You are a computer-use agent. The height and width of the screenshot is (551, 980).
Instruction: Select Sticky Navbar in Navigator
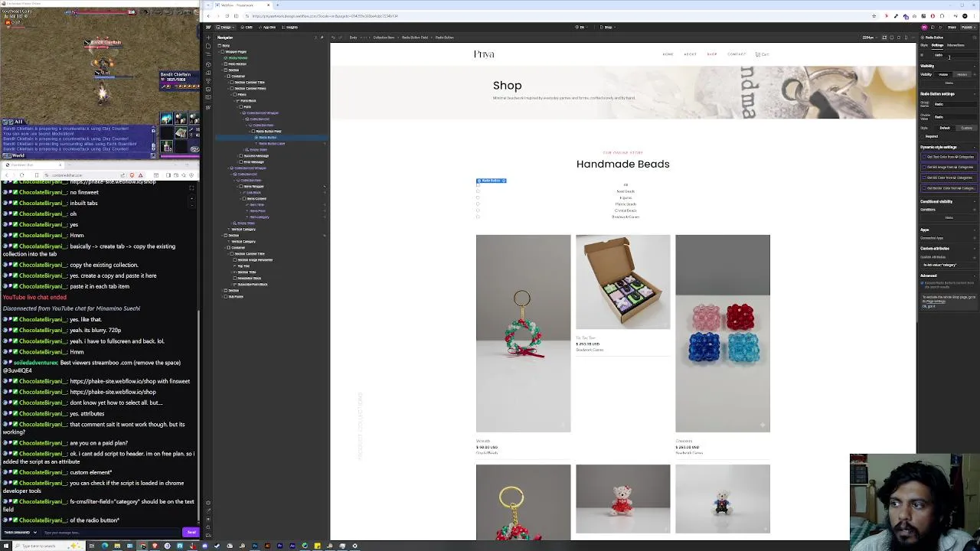pos(237,57)
